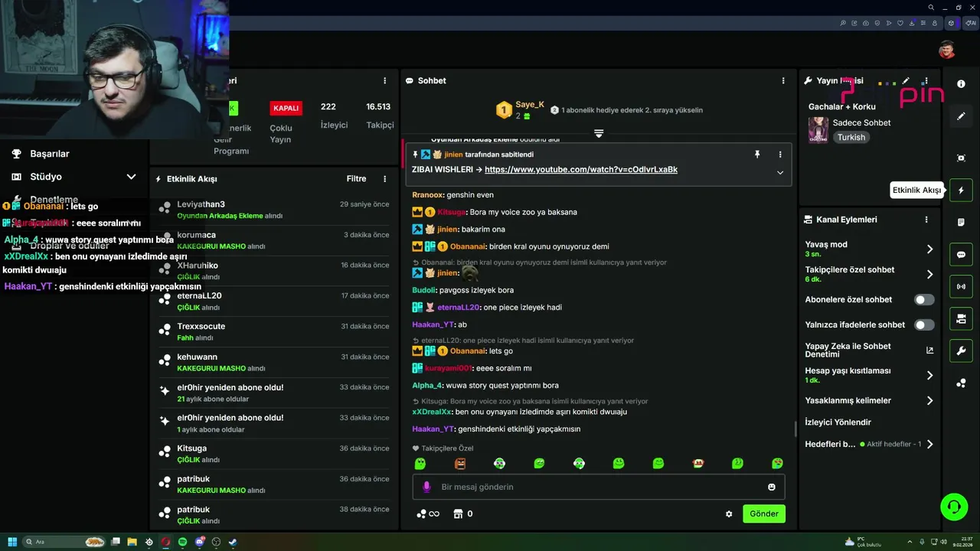The width and height of the screenshot is (980, 551).
Task: Click the Windows taskbar search box
Action: (65, 542)
